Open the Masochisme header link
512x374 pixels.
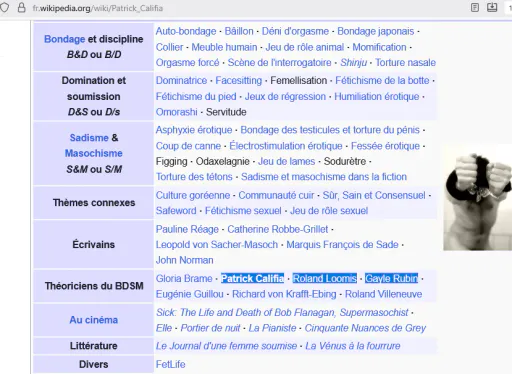(94, 153)
